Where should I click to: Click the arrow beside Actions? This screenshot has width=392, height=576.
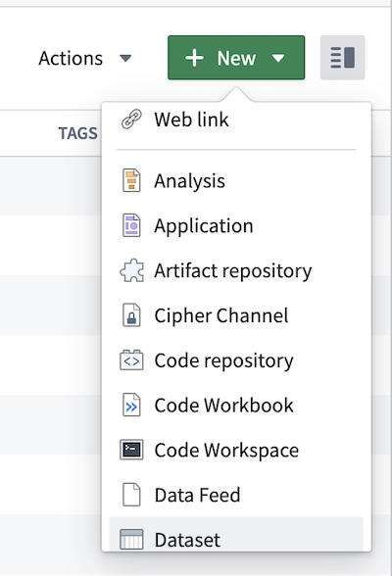pos(125,59)
